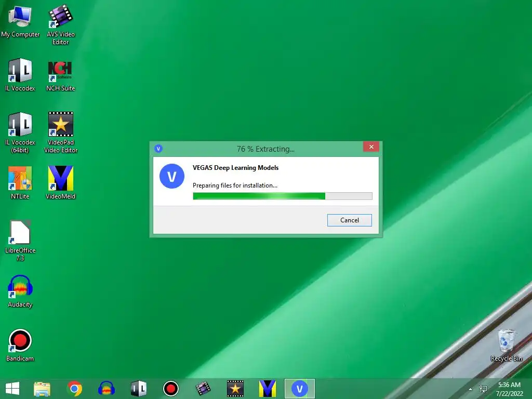This screenshot has height=399, width=532.
Task: Click the "76 % Extracting..." title text
Action: 265,149
